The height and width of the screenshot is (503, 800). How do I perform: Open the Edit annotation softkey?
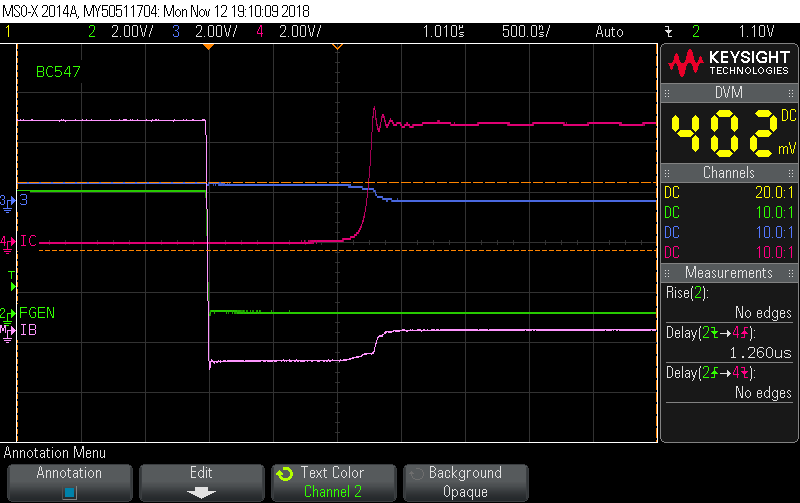(x=202, y=483)
